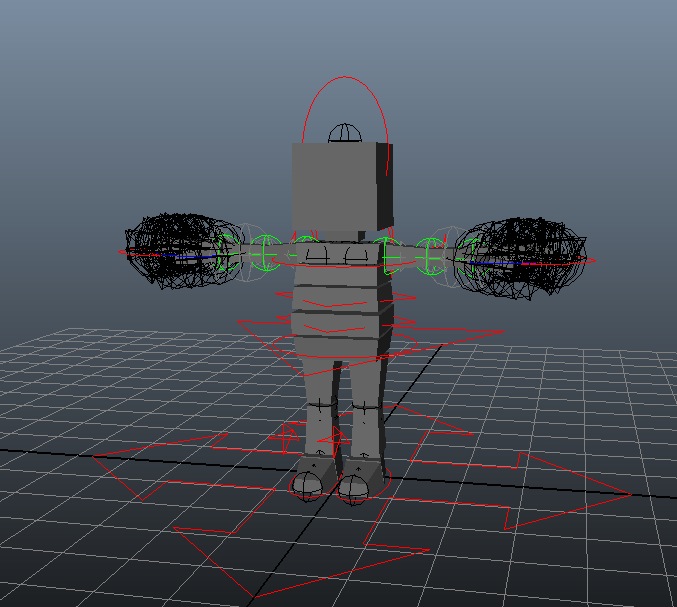This screenshot has width=677, height=607.
Task: Select the green elbow control on screen-left arm
Action: click(x=264, y=253)
